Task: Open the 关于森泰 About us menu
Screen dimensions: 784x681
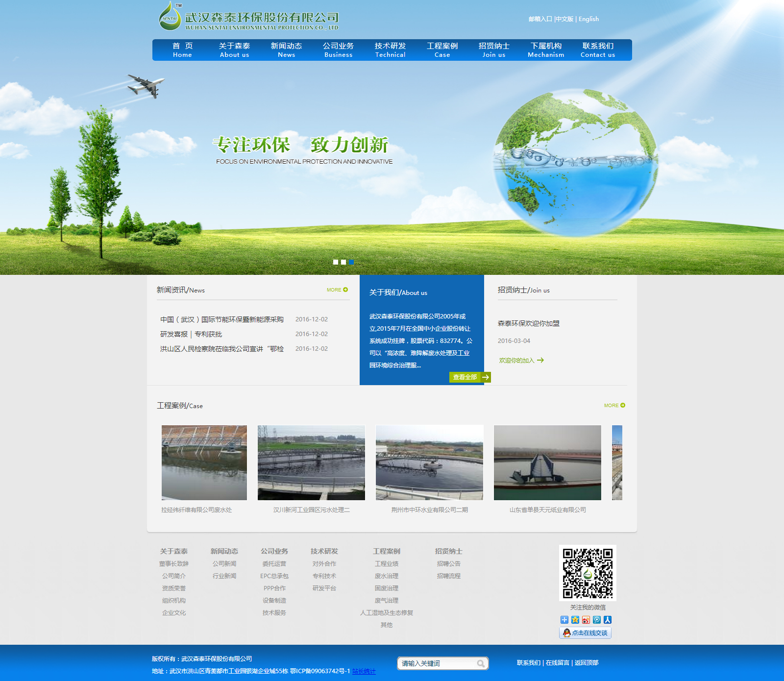Action: click(234, 49)
